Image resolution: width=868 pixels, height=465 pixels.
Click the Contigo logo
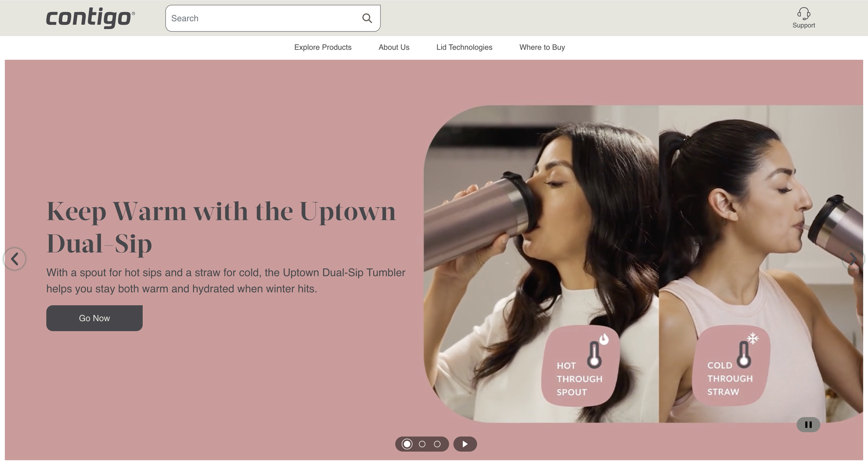pyautogui.click(x=91, y=18)
